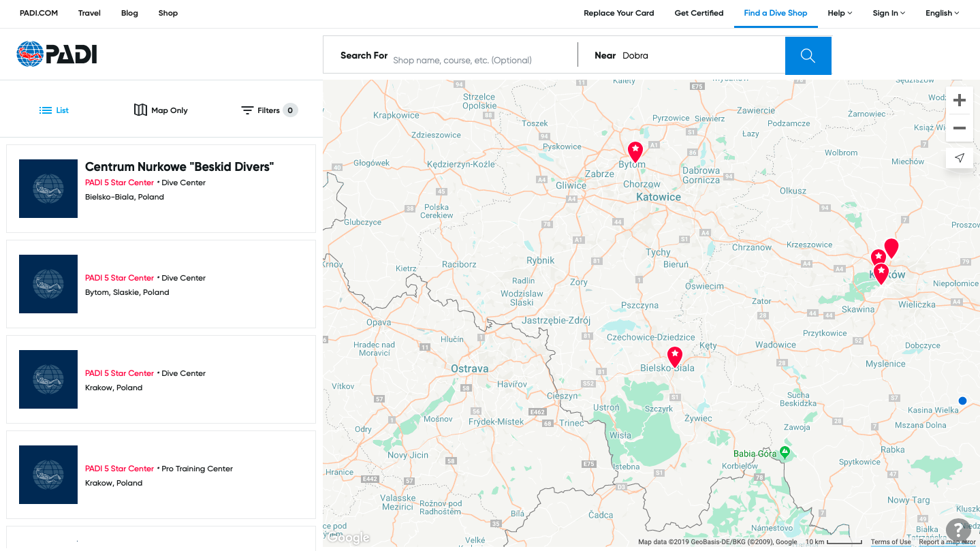Click the locate-me arrow on map
The height and width of the screenshot is (551, 980).
[x=960, y=158]
